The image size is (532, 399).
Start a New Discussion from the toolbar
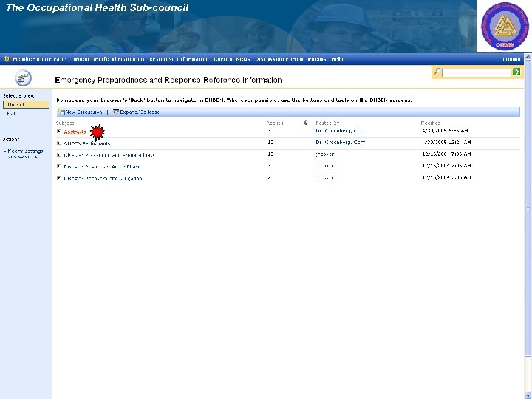[x=81, y=112]
